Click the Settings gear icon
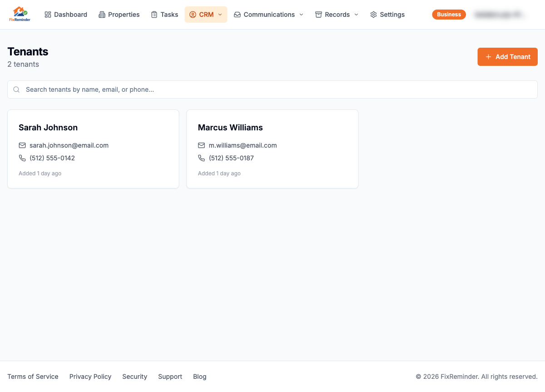Screen dimensions: 545x392 tap(373, 15)
